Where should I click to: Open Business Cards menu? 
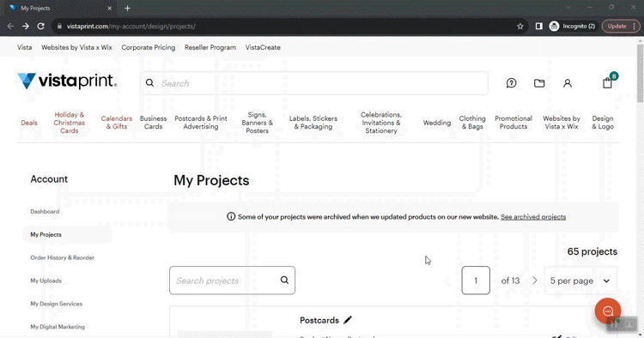(x=153, y=123)
